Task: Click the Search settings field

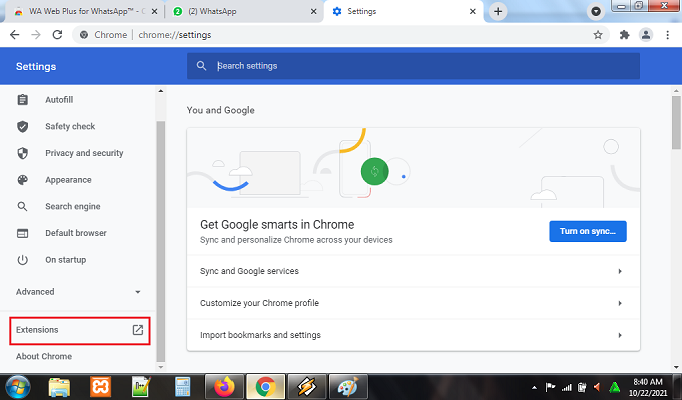Action: coord(413,66)
